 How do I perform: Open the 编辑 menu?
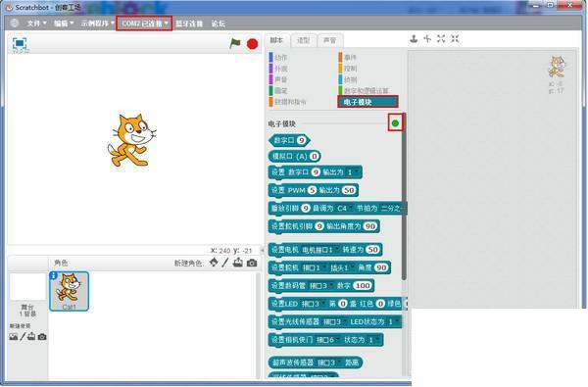(63, 24)
